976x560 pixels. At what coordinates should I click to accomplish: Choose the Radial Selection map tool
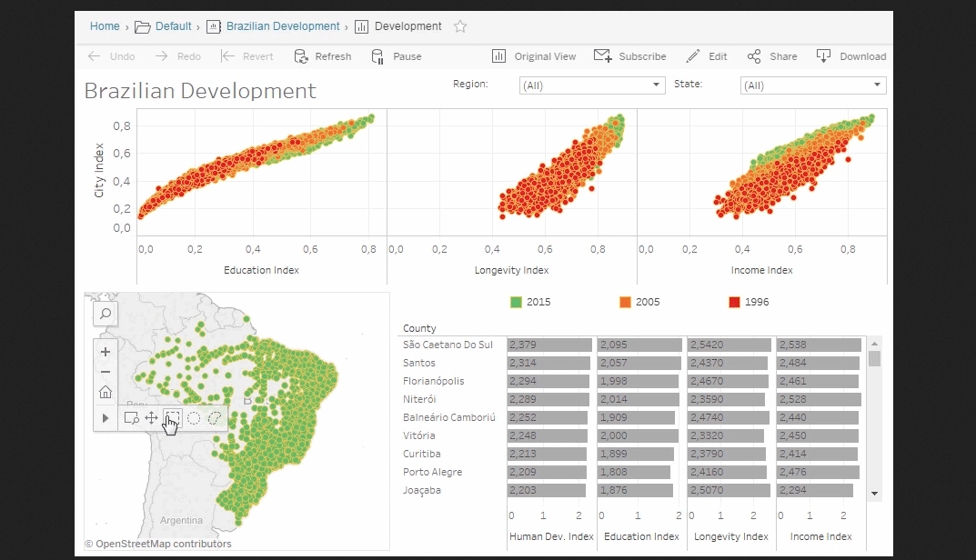194,418
